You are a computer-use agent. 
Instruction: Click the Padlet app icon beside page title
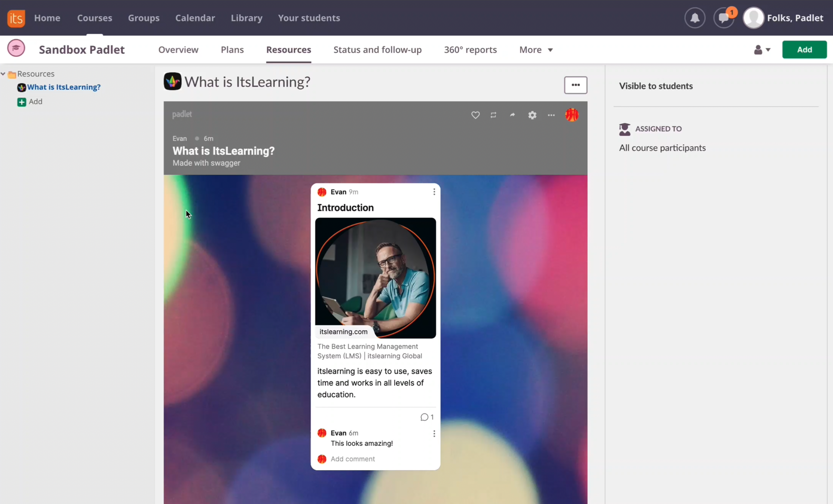[x=173, y=81]
